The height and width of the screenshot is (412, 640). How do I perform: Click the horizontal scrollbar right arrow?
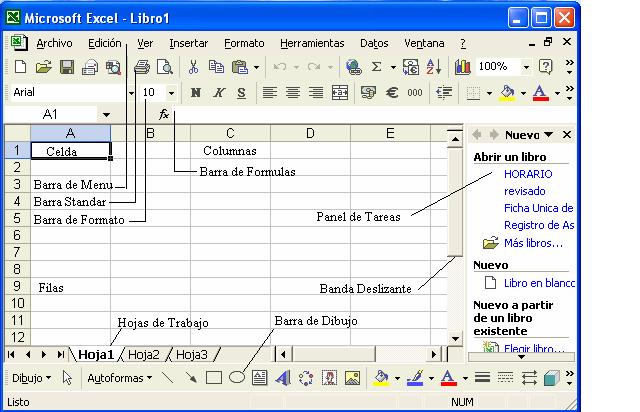434,354
